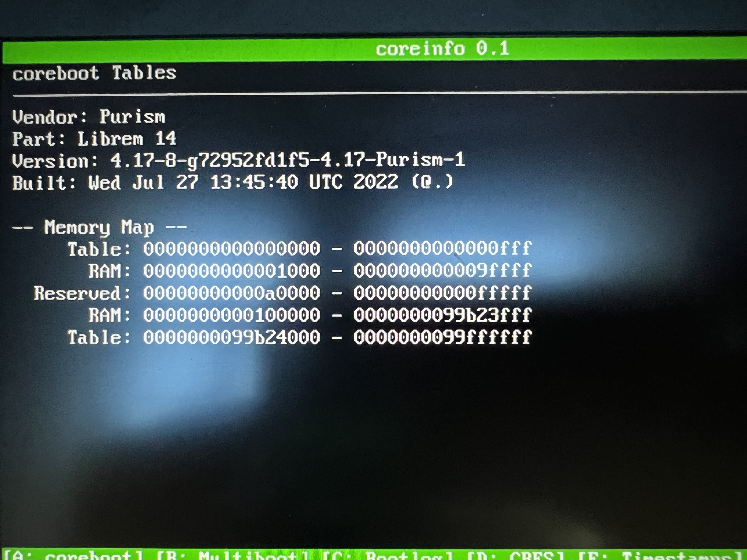Screen dimensions: 747x560
Task: Click the end address 0000000099b23fff
Action: tap(443, 315)
